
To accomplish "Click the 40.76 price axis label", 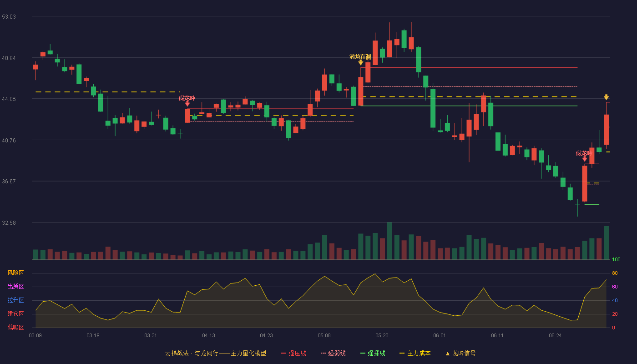I will 9,141.
